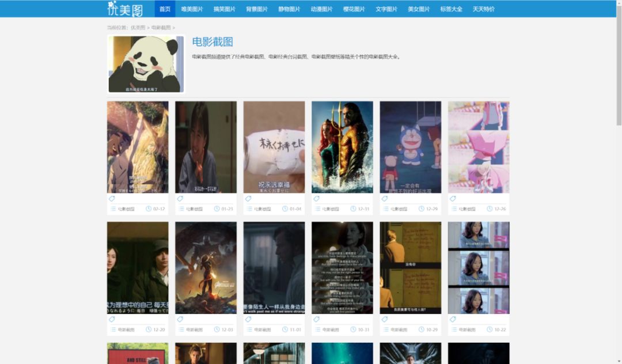The image size is (622, 364).
Task: Click 天天特价 in the navigation bar
Action: [484, 9]
